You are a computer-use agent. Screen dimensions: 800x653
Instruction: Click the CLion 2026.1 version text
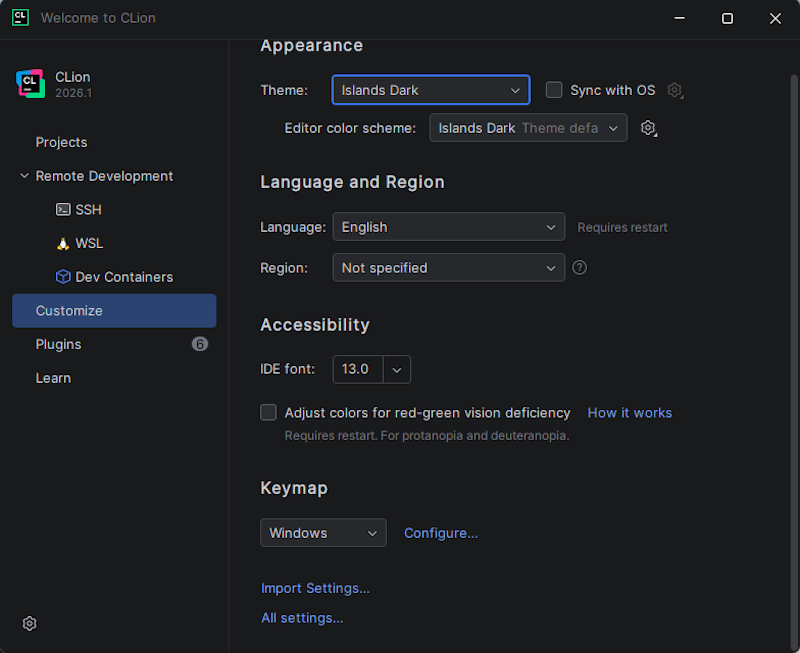click(73, 93)
